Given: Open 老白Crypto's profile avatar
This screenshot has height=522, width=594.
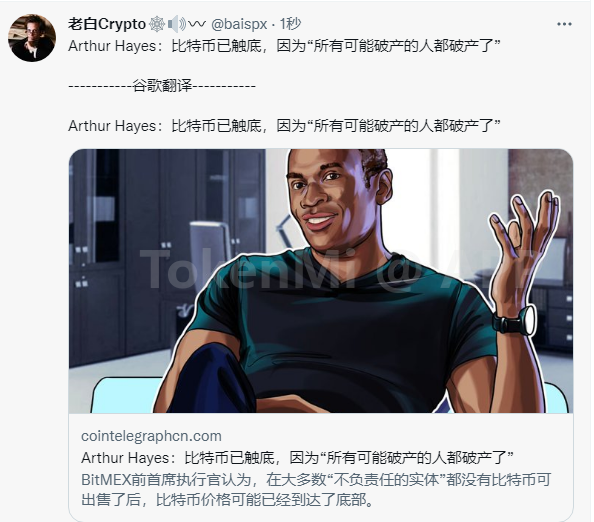Looking at the screenshot, I should 32,38.
